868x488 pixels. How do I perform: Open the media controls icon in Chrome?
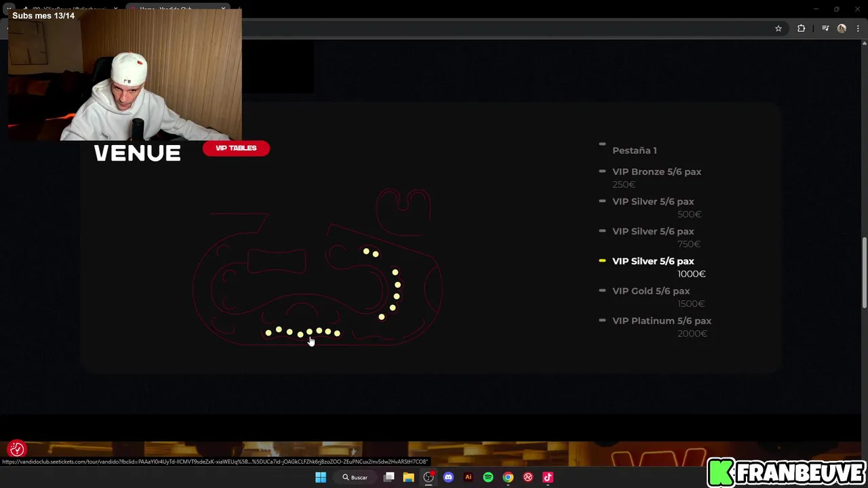pyautogui.click(x=825, y=28)
